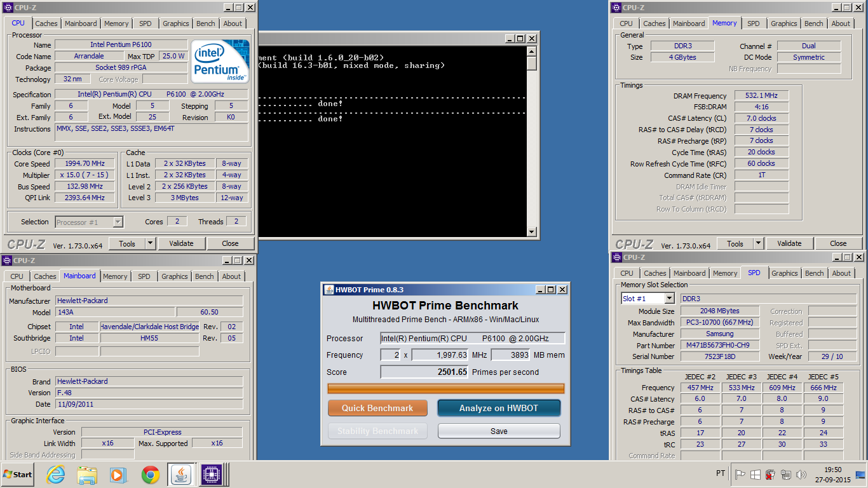This screenshot has width=868, height=488.
Task: Open Mainboard tab in top-right CPU-Z window
Action: (689, 24)
